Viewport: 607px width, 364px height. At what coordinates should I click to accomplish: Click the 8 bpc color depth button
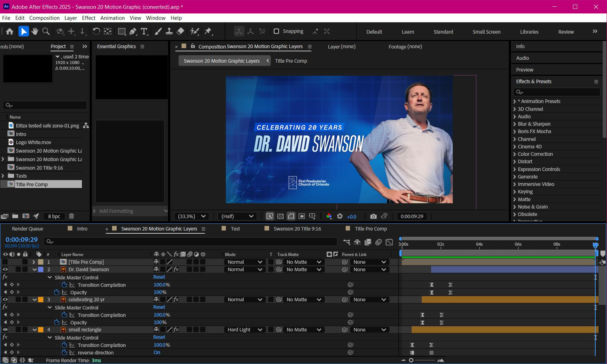click(x=54, y=216)
